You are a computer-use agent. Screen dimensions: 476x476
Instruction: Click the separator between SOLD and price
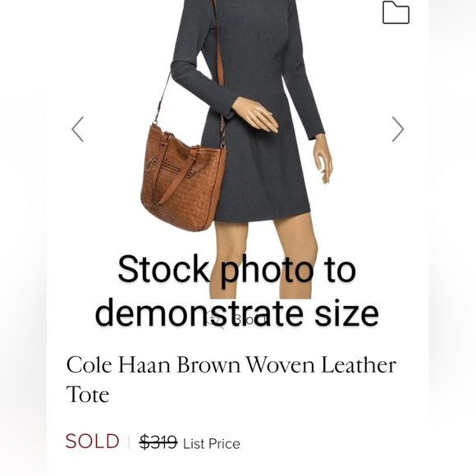pos(130,442)
